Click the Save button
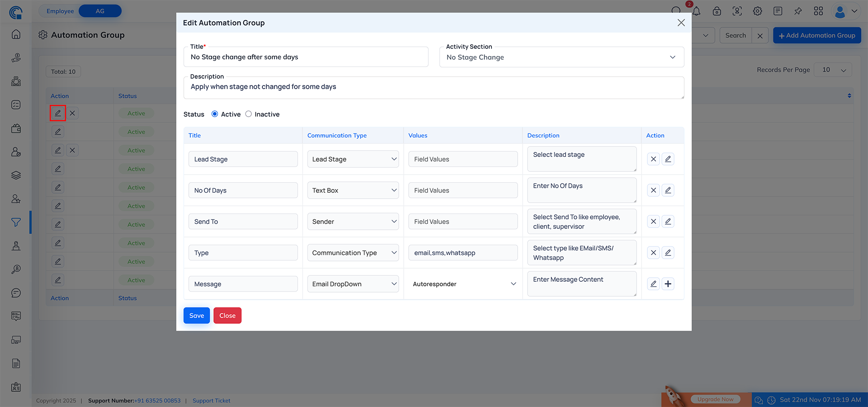The width and height of the screenshot is (868, 407). coord(197,316)
